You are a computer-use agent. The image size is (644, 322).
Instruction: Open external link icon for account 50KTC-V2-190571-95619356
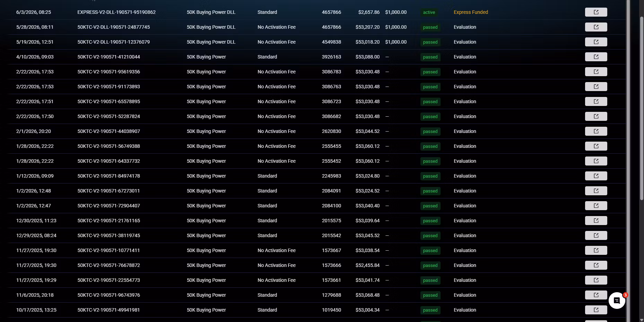tap(596, 72)
